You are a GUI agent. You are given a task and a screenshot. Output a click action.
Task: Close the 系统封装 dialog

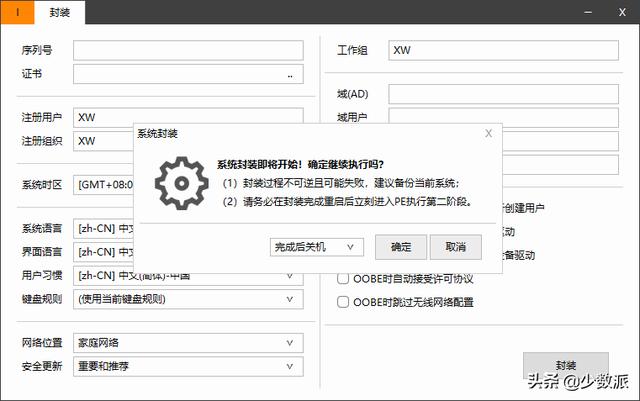click(x=489, y=134)
